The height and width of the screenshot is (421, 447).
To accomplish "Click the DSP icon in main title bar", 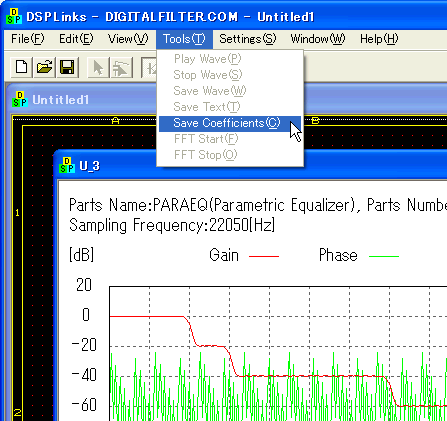I will click(14, 16).
